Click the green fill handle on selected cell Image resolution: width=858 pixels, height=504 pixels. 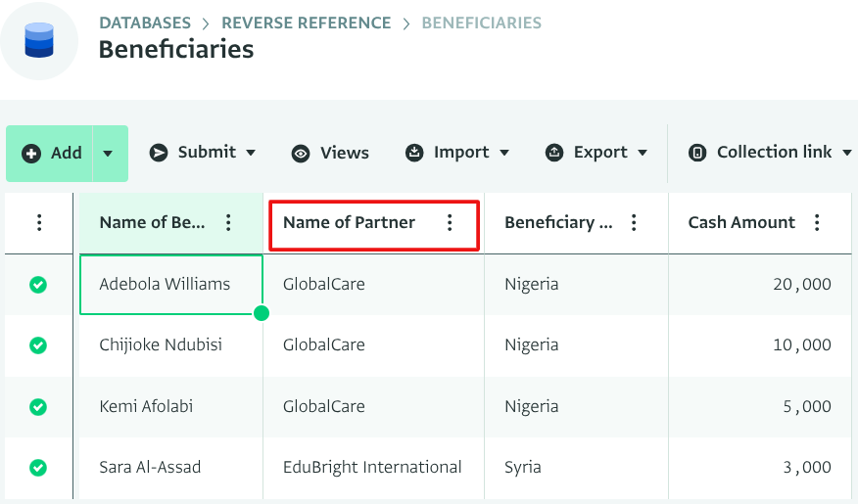click(262, 313)
